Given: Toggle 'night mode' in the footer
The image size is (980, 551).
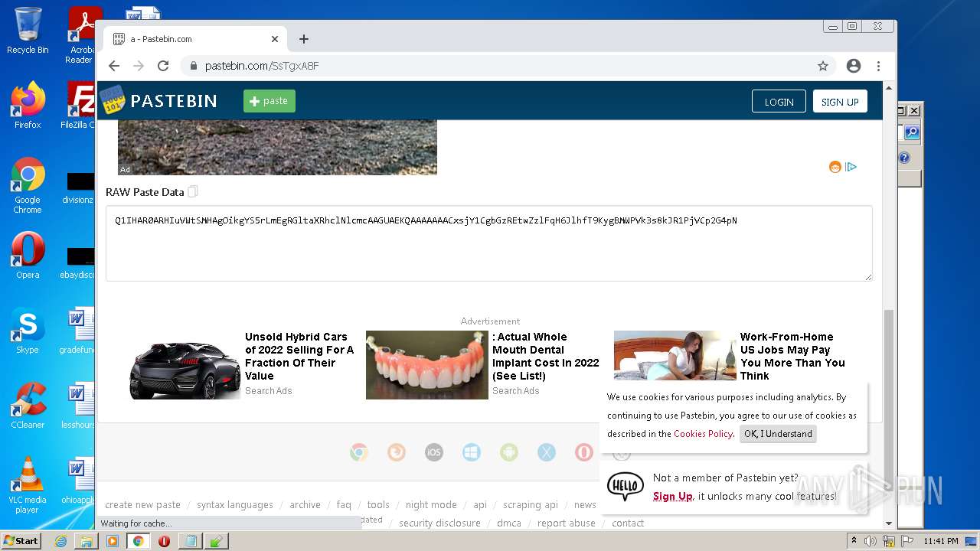Looking at the screenshot, I should click(x=431, y=505).
